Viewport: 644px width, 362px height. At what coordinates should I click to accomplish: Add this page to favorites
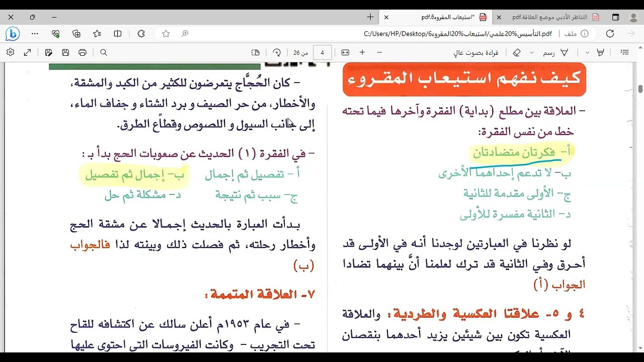pos(166,34)
